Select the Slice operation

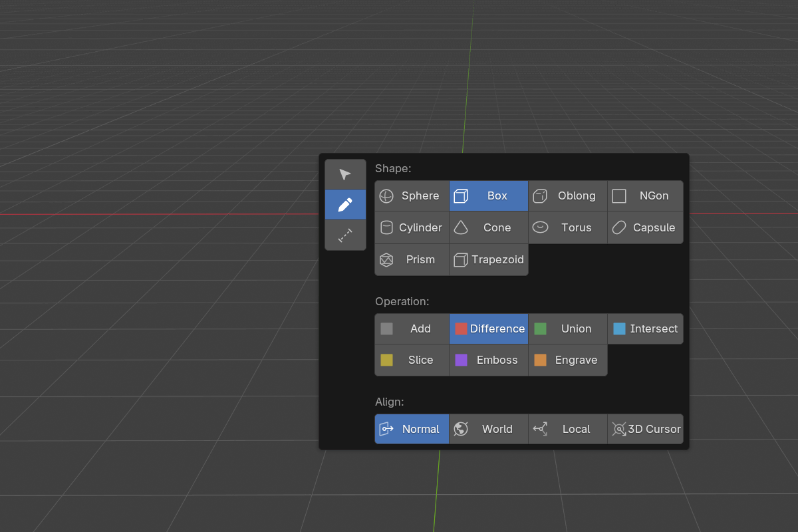412,360
